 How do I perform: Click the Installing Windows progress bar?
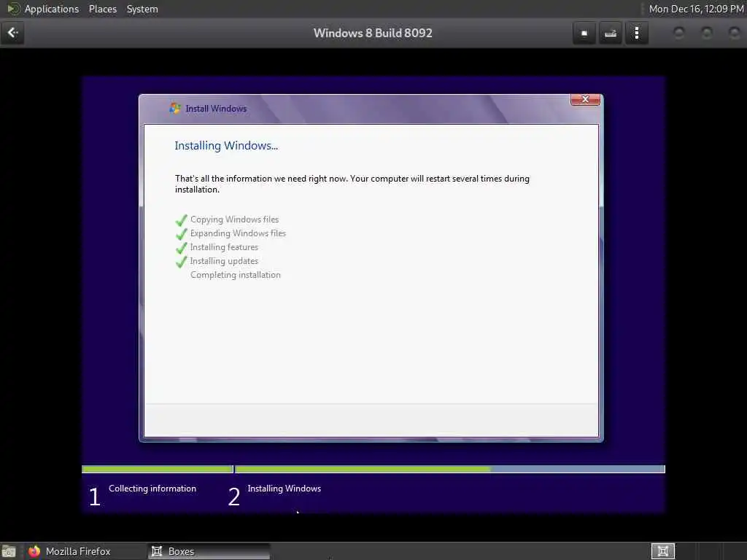pyautogui.click(x=449, y=470)
